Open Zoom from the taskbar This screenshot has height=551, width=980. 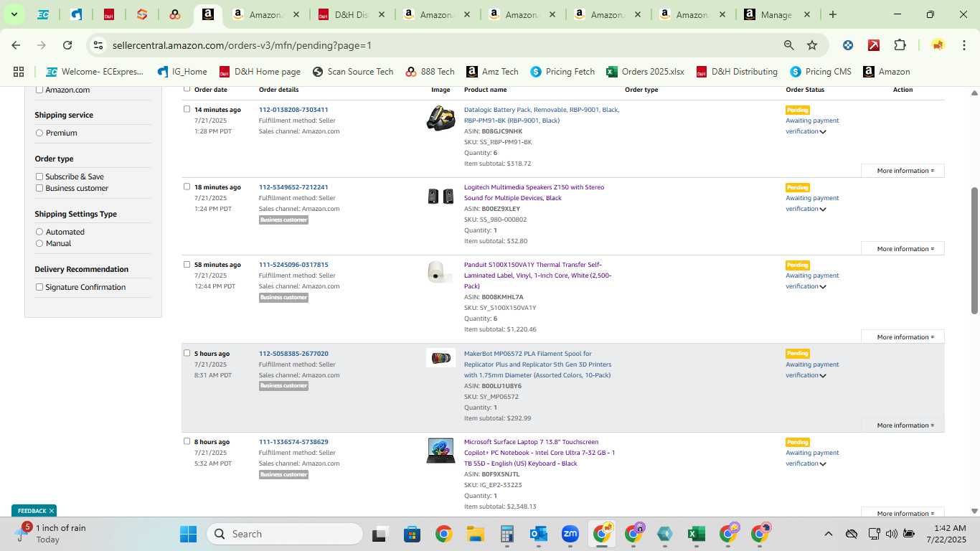(570, 534)
